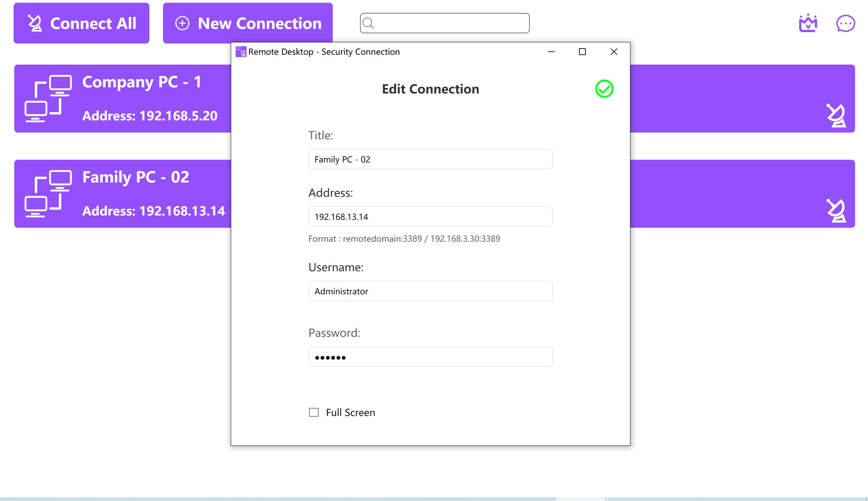868x501 pixels.
Task: Click the green checkmark to save the connection
Action: pyautogui.click(x=604, y=89)
